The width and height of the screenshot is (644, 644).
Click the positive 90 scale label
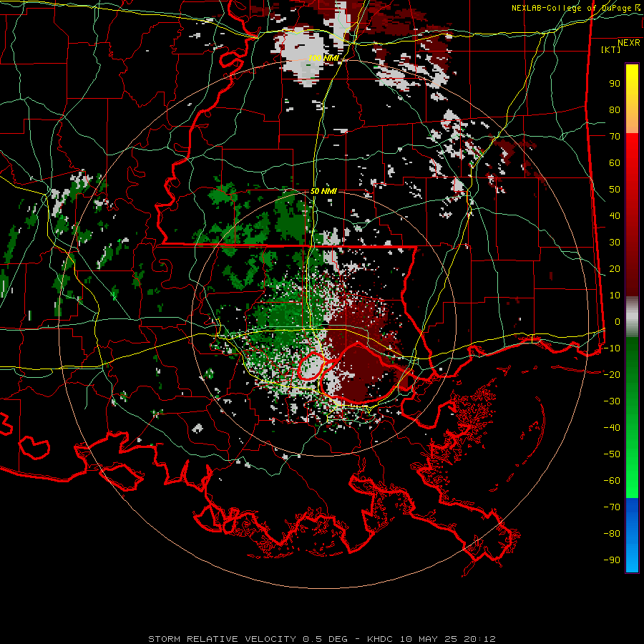click(615, 84)
